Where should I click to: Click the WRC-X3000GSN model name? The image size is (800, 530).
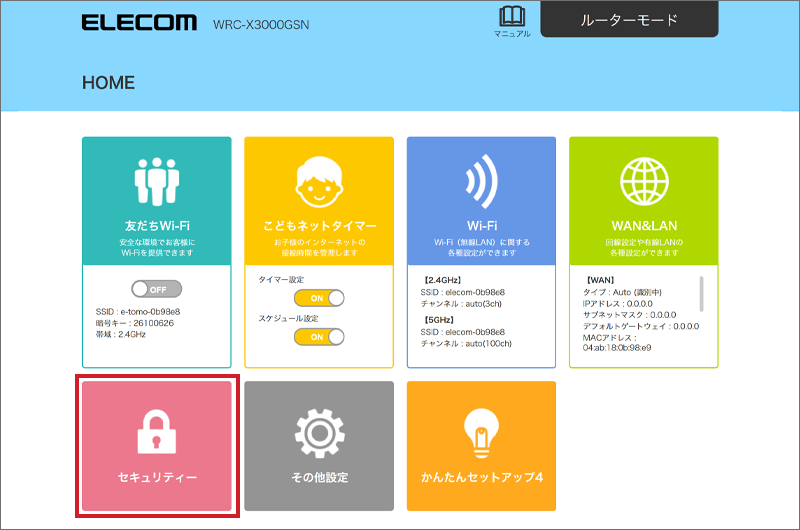(x=261, y=25)
